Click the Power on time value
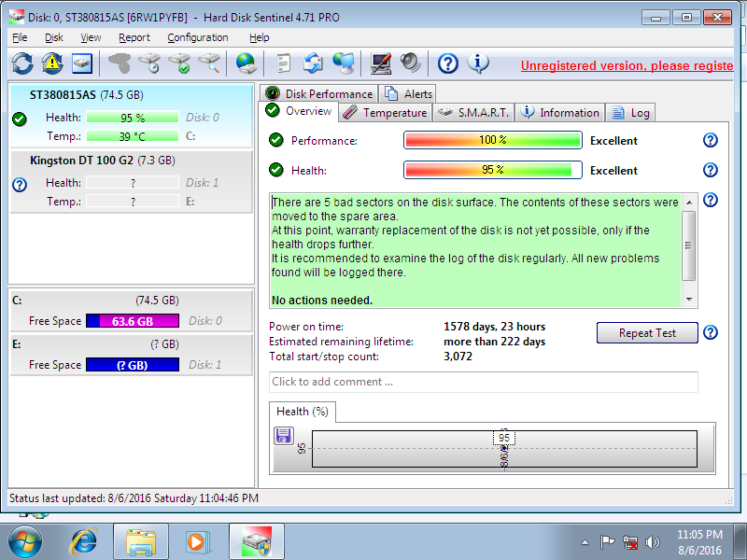Screen dimensions: 747x560 tap(495, 327)
